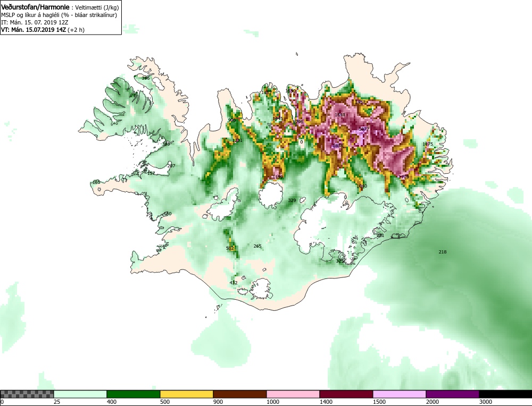532x406 pixels.
Task: Pick the maroon 1400–1500 legend swatch
Action: [346, 394]
